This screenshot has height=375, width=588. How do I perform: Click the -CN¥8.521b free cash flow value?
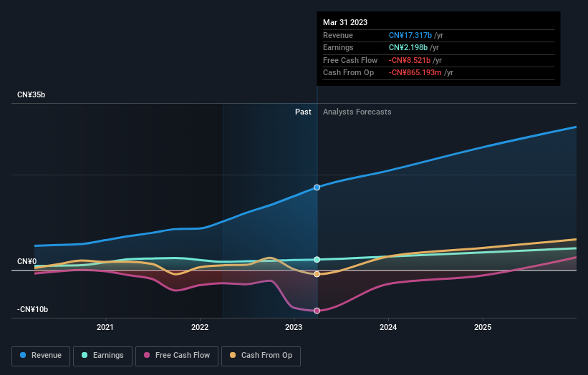410,60
